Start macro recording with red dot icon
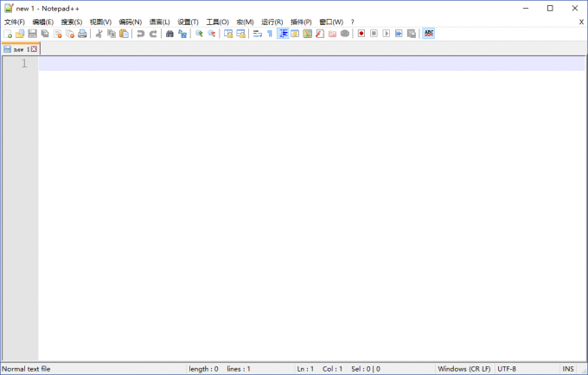The image size is (588, 375). (361, 34)
